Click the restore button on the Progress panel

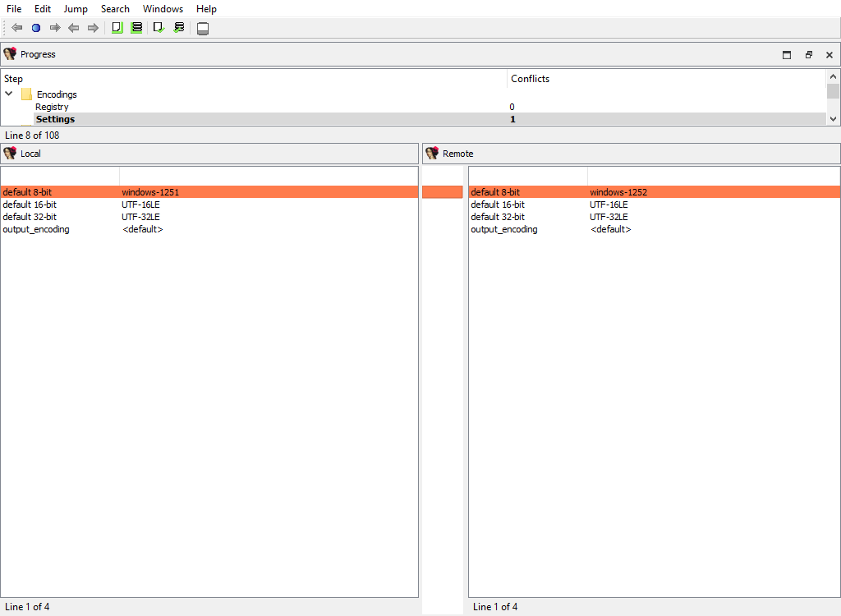click(x=808, y=54)
